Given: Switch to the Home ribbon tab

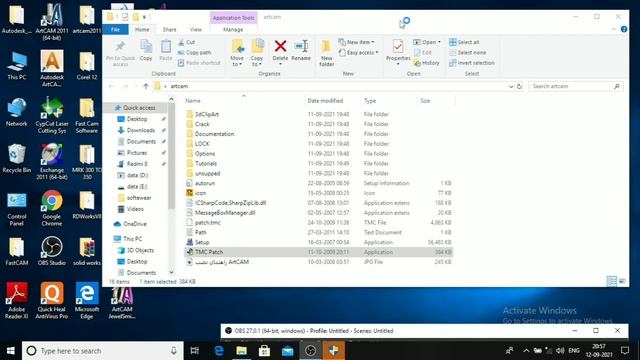Looking at the screenshot, I should [x=142, y=29].
